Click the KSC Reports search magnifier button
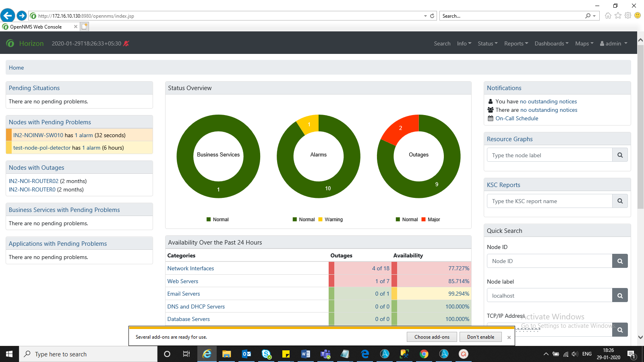The image size is (644, 362). click(x=620, y=201)
